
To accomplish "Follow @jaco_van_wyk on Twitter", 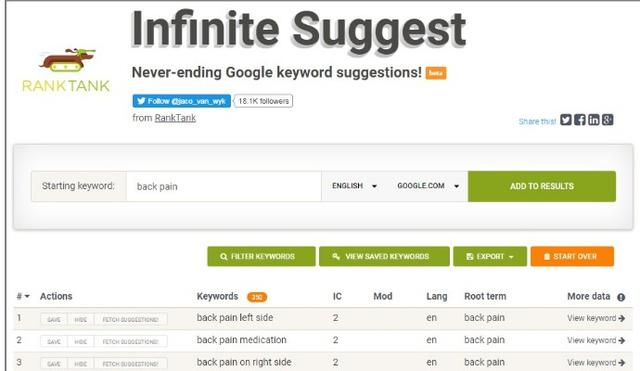I will coord(182,101).
